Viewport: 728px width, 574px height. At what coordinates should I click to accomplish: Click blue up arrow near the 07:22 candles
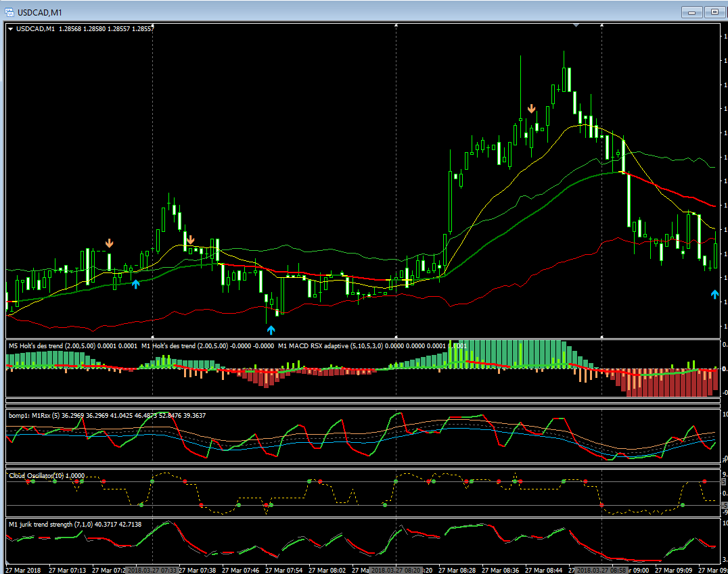(x=135, y=284)
